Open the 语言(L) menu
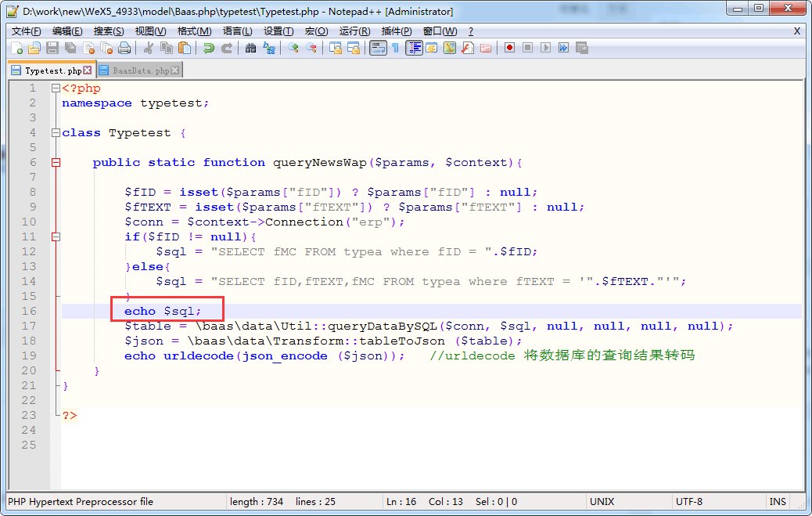Screen dimensions: 812x516 238,31
